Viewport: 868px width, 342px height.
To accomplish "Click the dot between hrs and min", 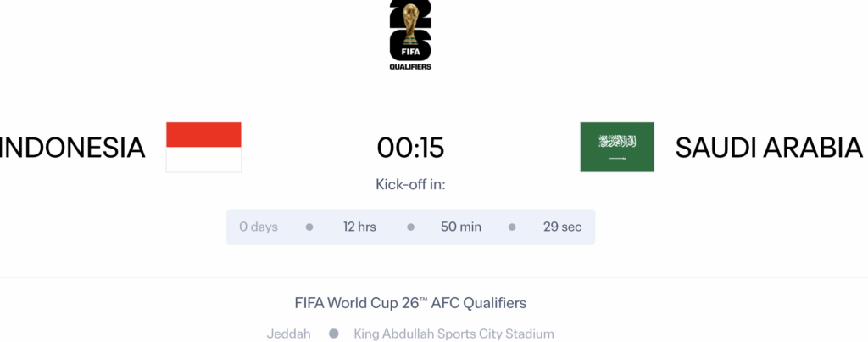I will coord(410,227).
